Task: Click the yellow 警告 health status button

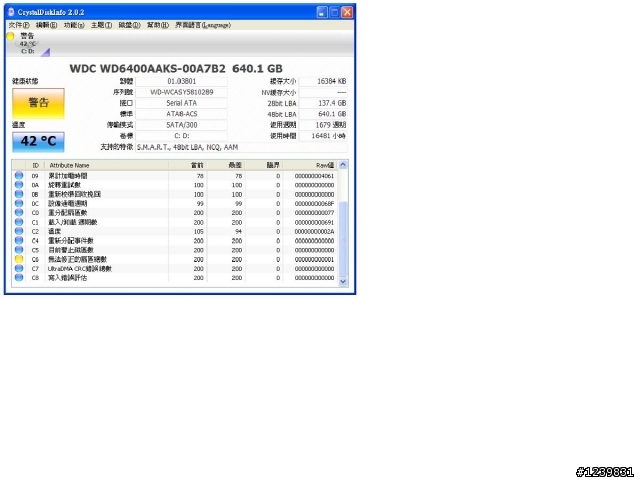Action: pos(38,103)
